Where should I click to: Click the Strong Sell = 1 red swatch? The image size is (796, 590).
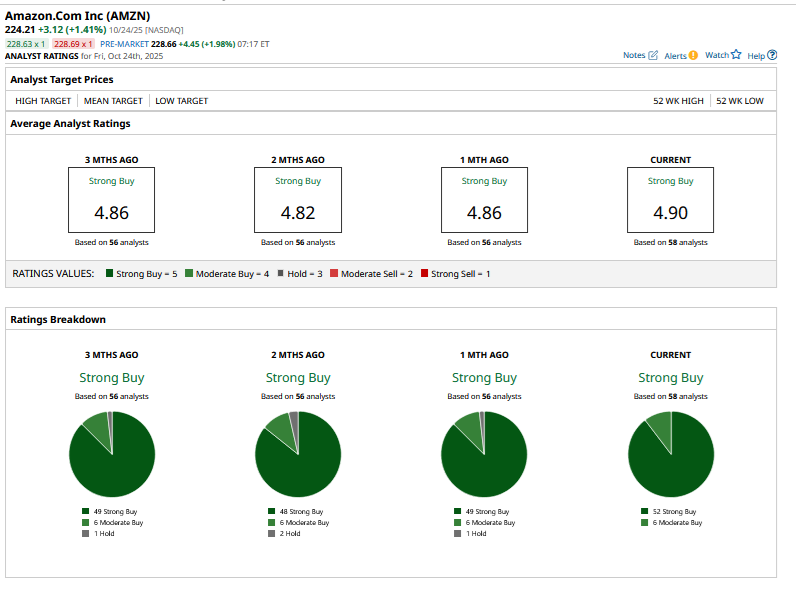click(x=424, y=273)
